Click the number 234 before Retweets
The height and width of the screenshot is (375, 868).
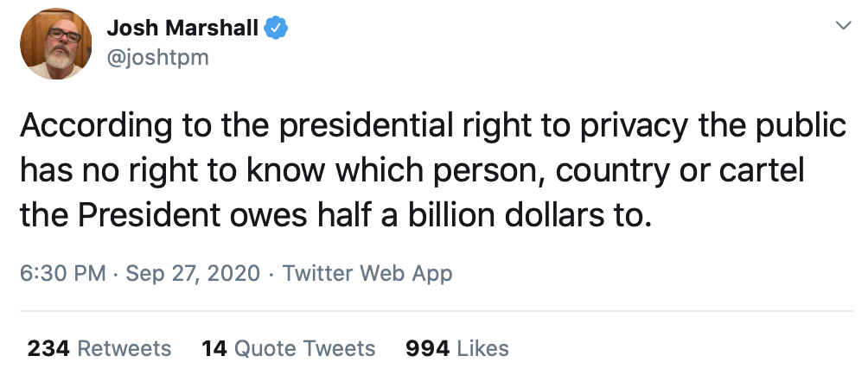click(x=48, y=349)
